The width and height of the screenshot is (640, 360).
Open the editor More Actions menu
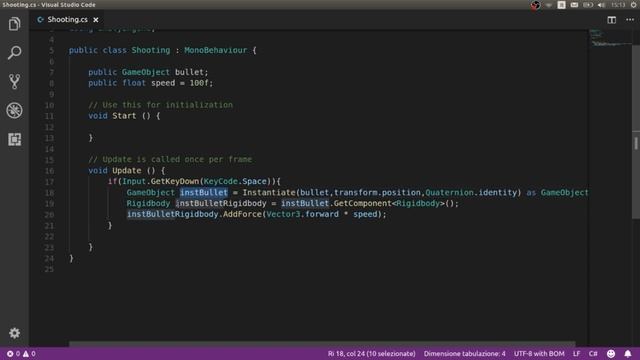tap(630, 20)
